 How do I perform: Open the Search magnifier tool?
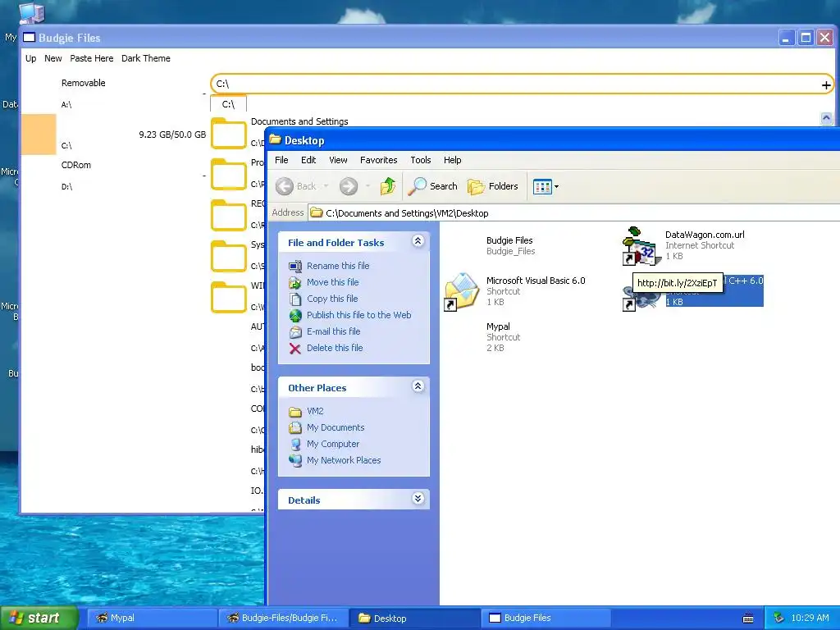(x=433, y=186)
